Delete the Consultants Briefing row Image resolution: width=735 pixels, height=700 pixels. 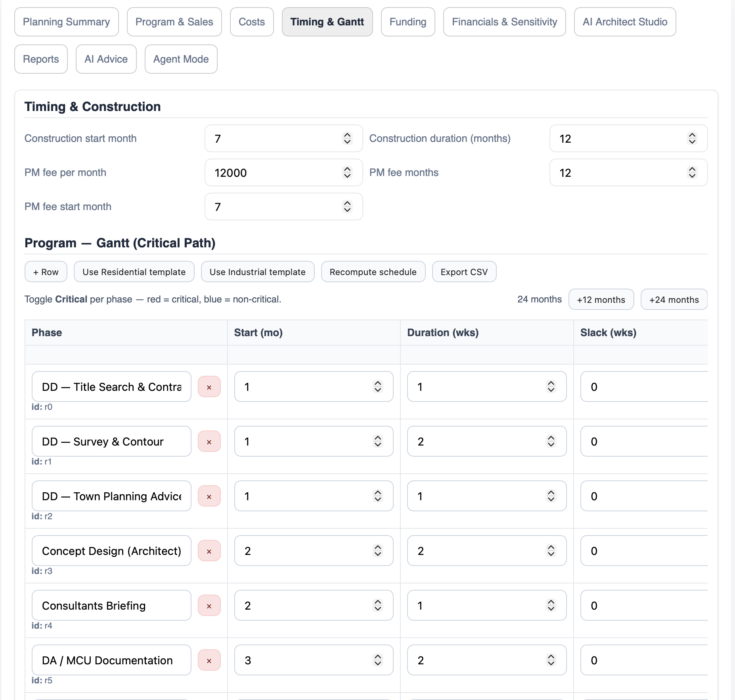(x=209, y=606)
